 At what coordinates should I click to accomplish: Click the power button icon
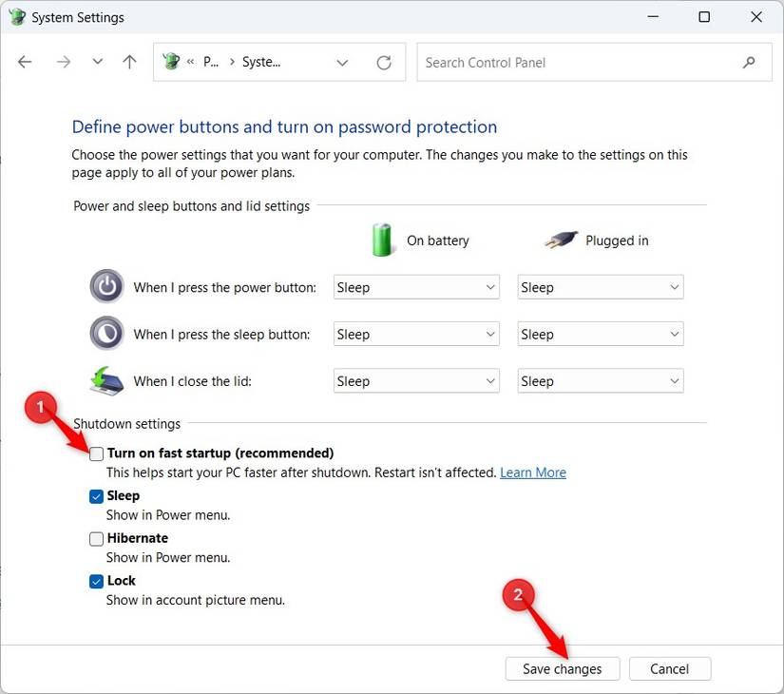click(105, 286)
